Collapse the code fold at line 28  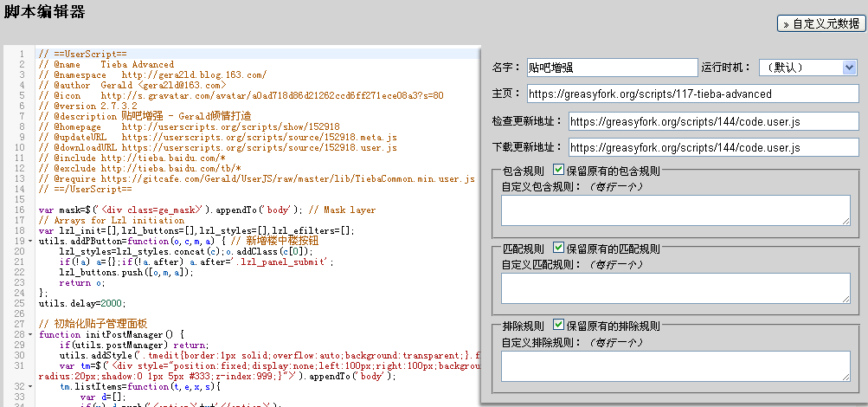point(30,334)
